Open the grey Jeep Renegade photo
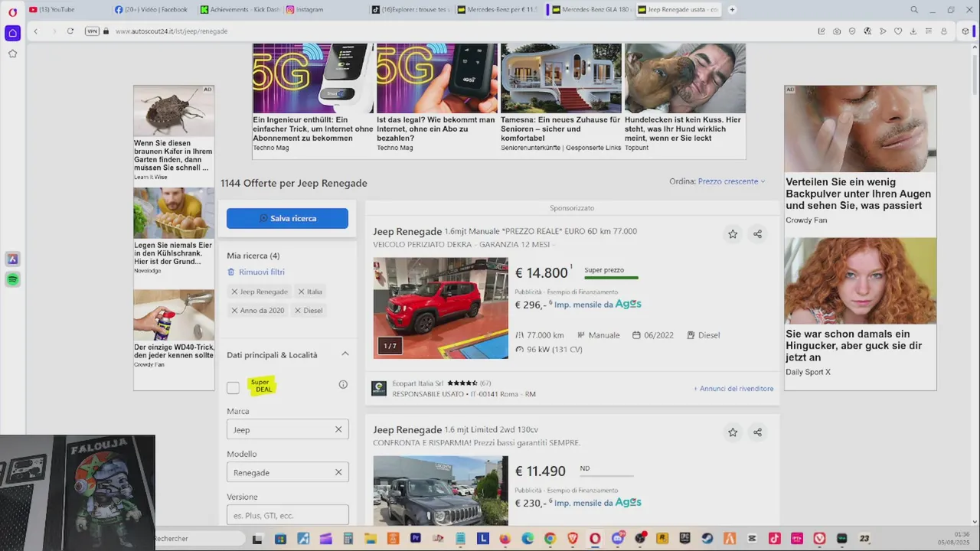This screenshot has height=551, width=980. tap(440, 491)
